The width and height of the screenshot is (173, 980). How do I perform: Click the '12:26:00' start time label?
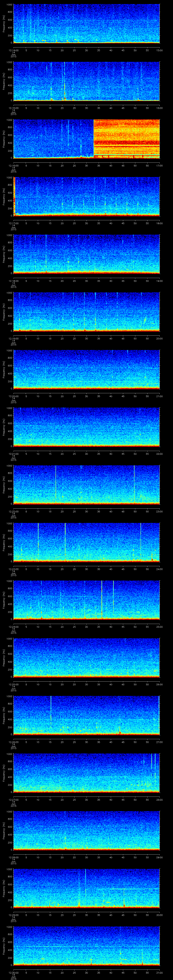tap(13, 742)
